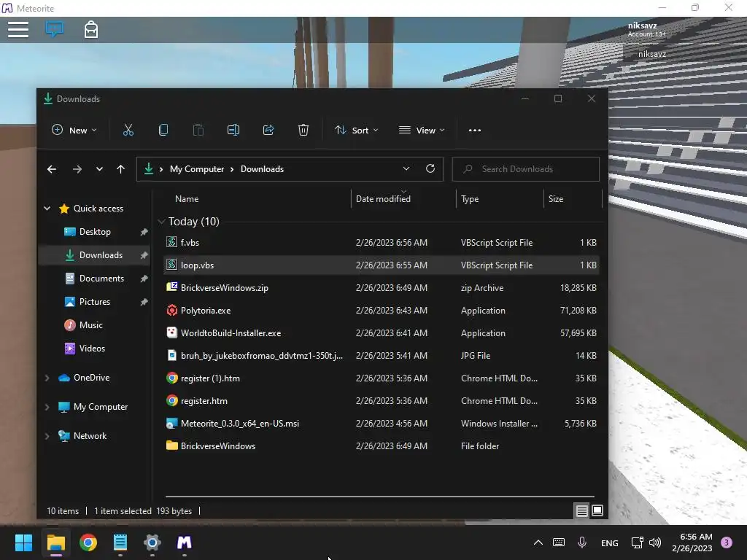Image resolution: width=747 pixels, height=560 pixels.
Task: Open the touch keyboard tray icon
Action: pyautogui.click(x=559, y=542)
